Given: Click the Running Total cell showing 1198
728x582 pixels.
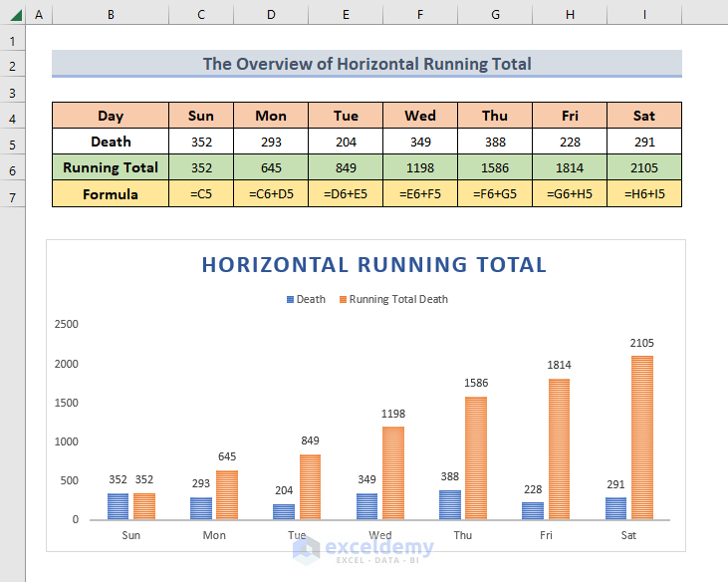Looking at the screenshot, I should click(x=420, y=167).
